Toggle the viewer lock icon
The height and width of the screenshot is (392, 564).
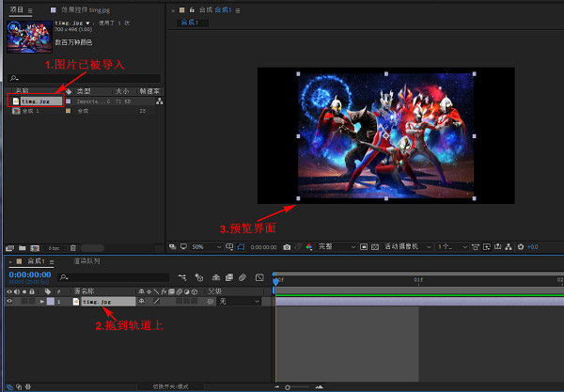pyautogui.click(x=192, y=10)
